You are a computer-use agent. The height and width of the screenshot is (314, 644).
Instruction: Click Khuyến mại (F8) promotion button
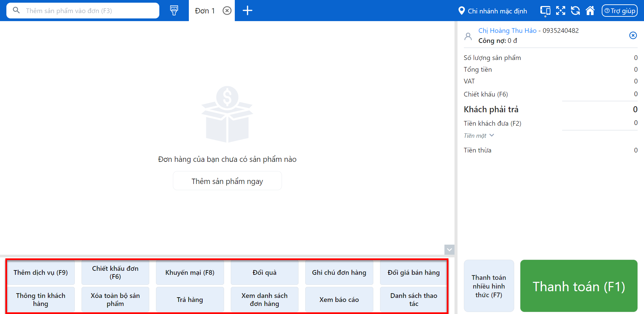pyautogui.click(x=190, y=272)
